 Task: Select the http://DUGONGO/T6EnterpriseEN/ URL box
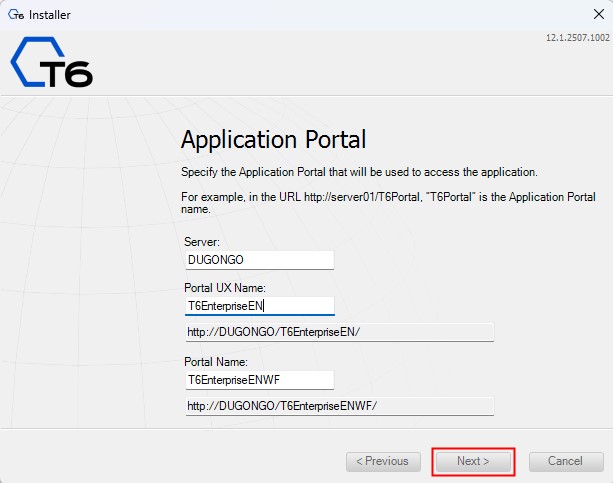(340, 332)
